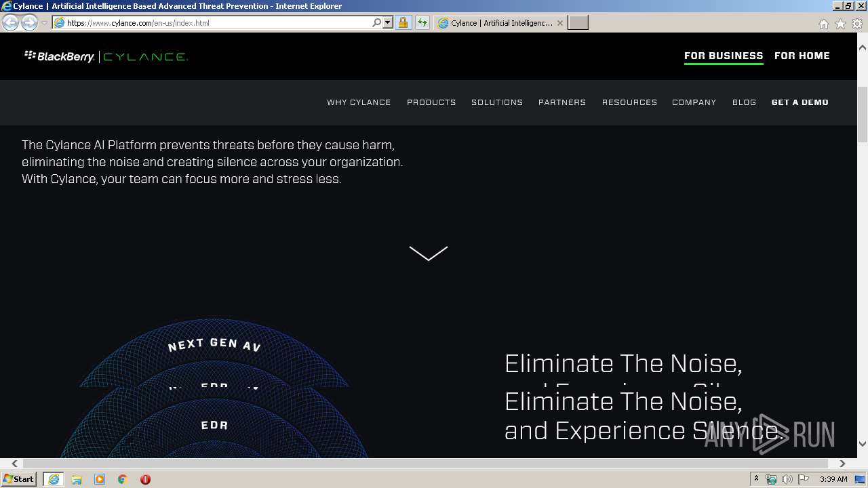Click the horizontal scrollbar right arrow
This screenshot has height=488, width=868.
842,464
